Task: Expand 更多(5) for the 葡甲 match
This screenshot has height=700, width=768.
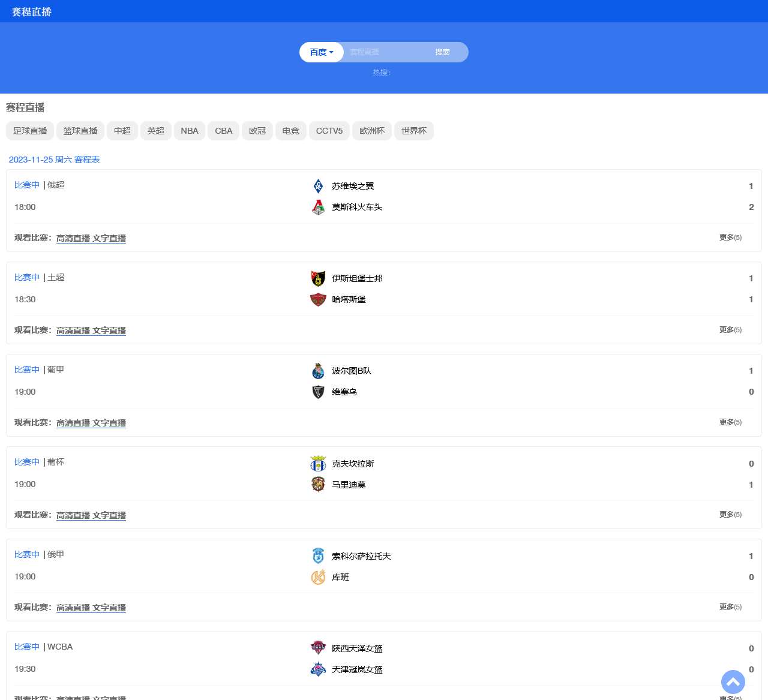Action: coord(730,422)
